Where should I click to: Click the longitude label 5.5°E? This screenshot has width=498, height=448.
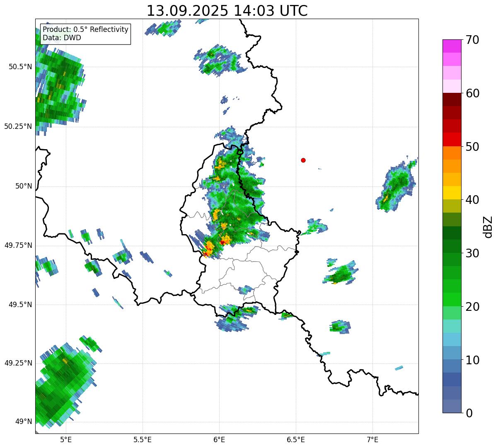pyautogui.click(x=143, y=439)
